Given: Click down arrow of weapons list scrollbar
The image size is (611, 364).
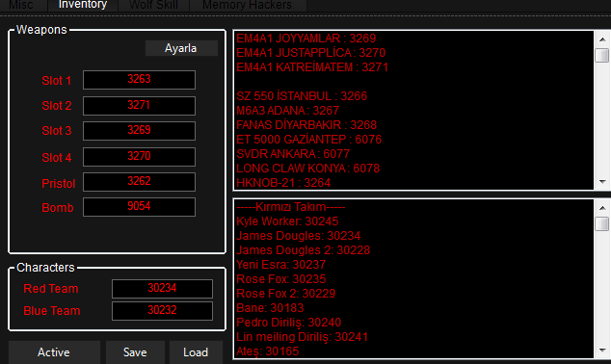Looking at the screenshot, I should click(x=602, y=182).
